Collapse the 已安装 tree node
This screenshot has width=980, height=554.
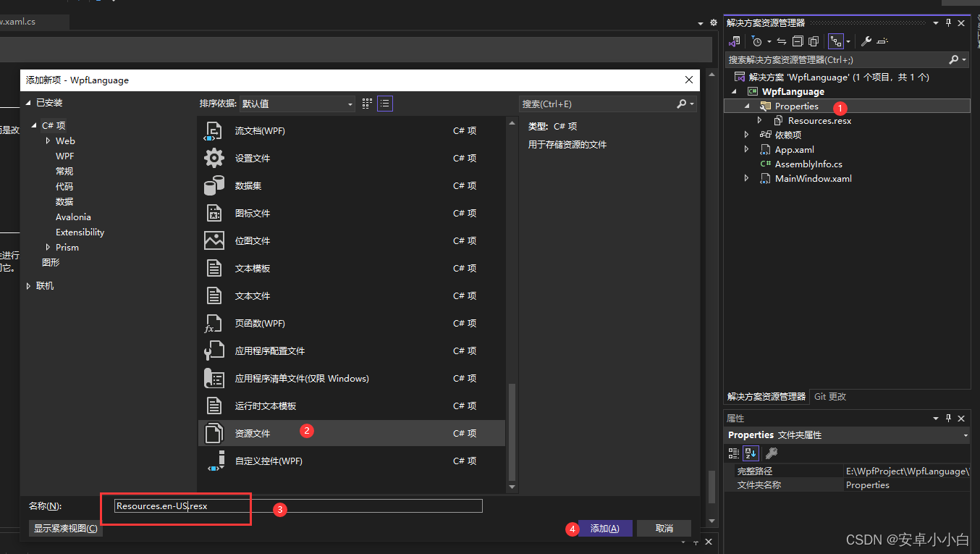tap(29, 103)
